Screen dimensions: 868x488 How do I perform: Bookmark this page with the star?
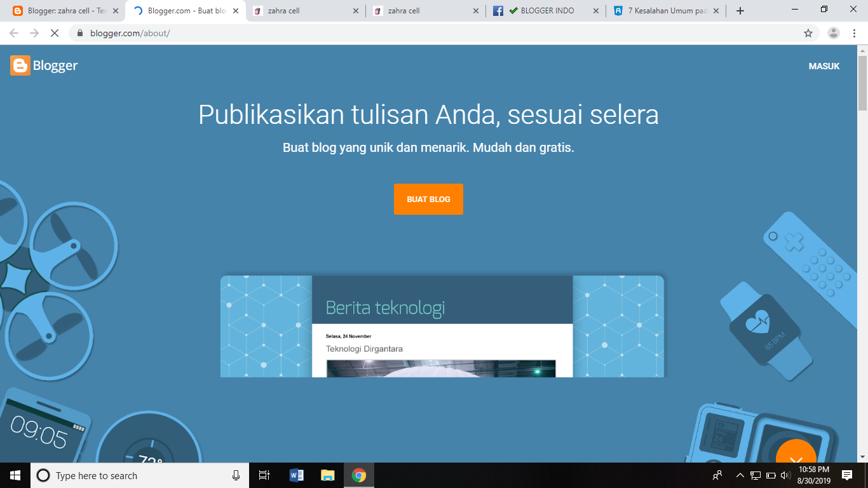(808, 33)
